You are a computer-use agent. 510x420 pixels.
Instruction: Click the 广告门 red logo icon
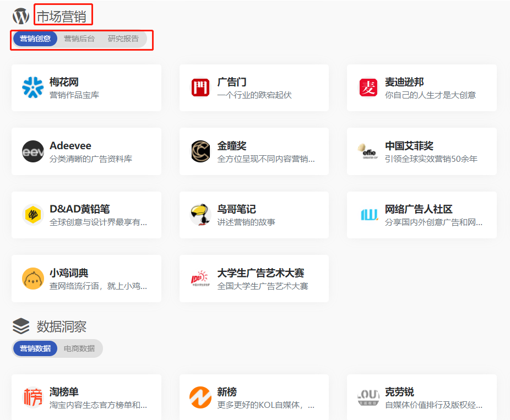(200, 88)
